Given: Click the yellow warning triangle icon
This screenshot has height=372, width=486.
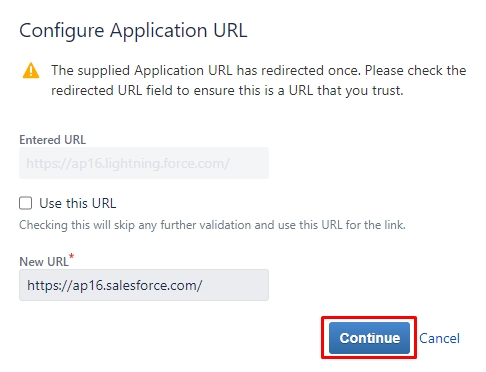Looking at the screenshot, I should (x=31, y=70).
